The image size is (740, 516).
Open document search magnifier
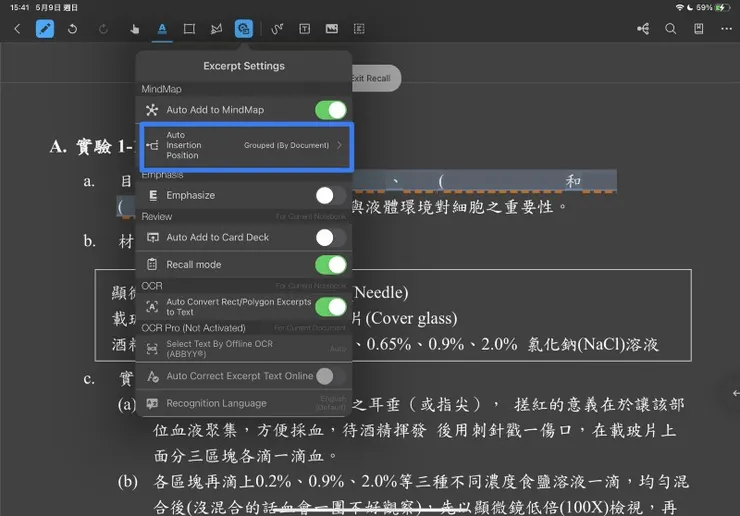[671, 29]
